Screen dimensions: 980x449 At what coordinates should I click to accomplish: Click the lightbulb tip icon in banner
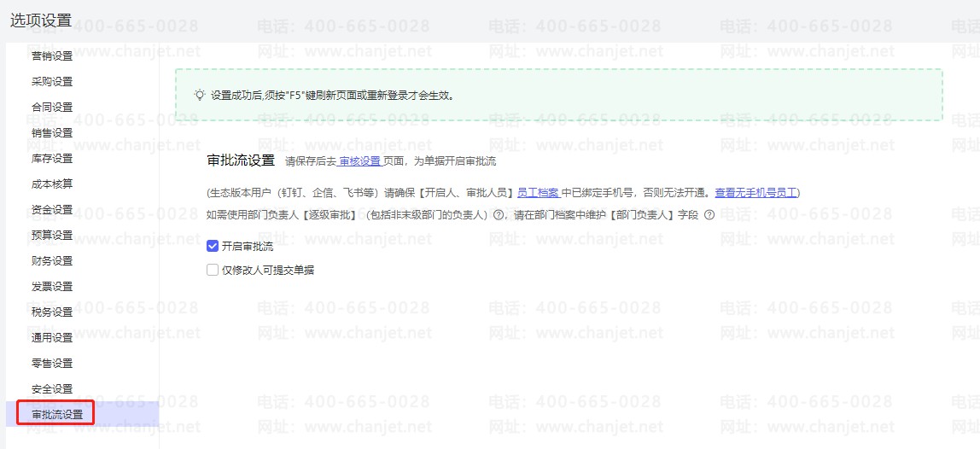[200, 95]
